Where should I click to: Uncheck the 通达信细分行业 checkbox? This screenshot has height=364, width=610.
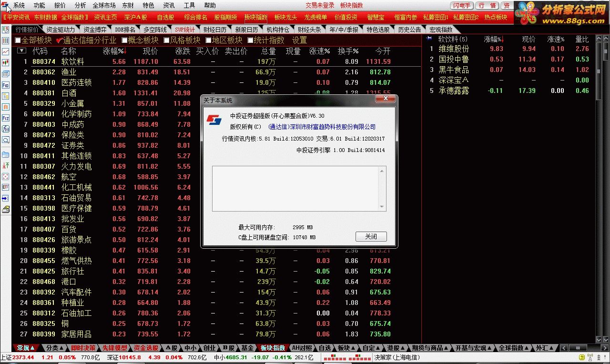pyautogui.click(x=59, y=40)
